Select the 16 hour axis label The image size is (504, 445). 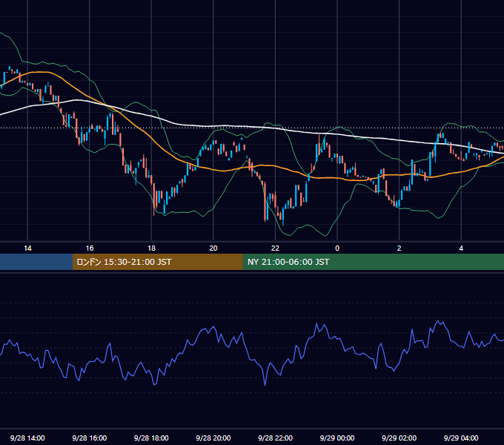90,248
